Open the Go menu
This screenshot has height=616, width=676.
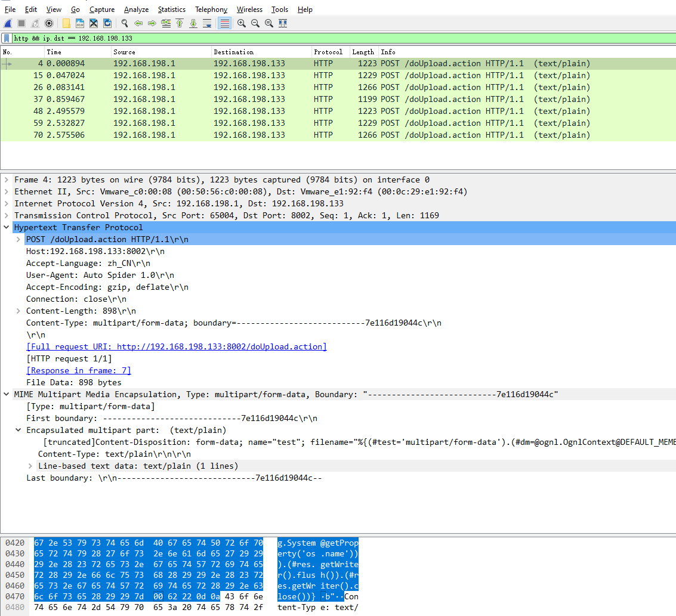tap(75, 10)
